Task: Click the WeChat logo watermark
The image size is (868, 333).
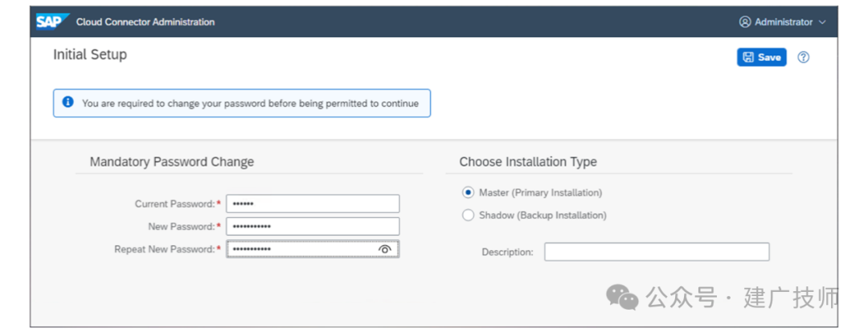Action: (x=622, y=298)
